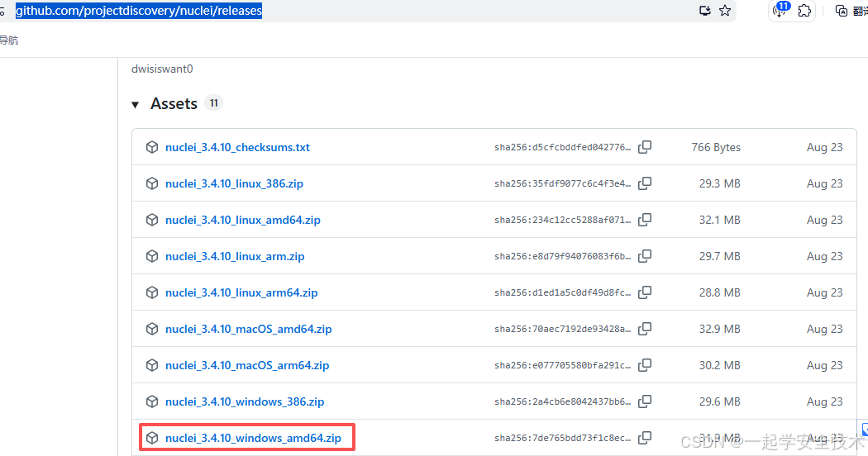This screenshot has height=456, width=868.
Task: Click the 29.6 MB size value
Action: pyautogui.click(x=720, y=401)
